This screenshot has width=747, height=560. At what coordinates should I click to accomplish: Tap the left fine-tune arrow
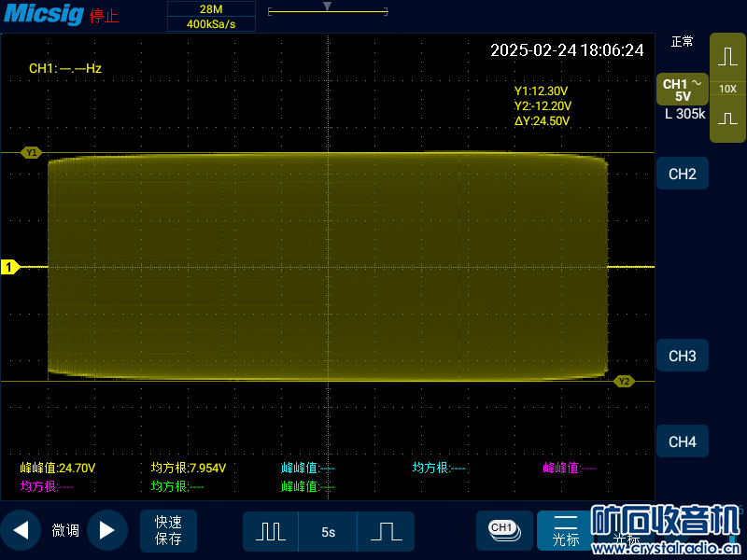21,530
